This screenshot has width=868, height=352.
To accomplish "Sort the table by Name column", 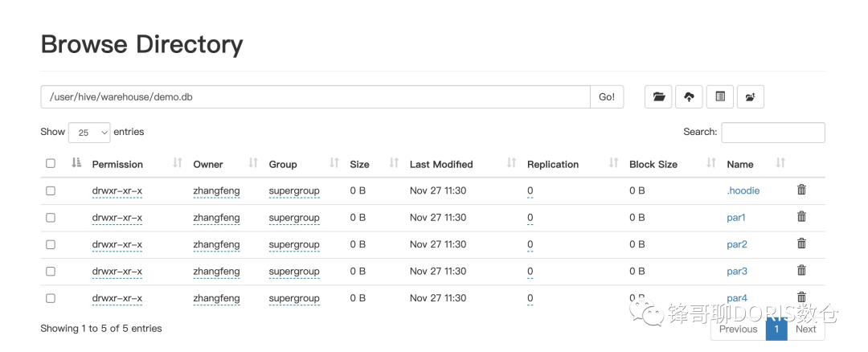I will click(x=740, y=164).
